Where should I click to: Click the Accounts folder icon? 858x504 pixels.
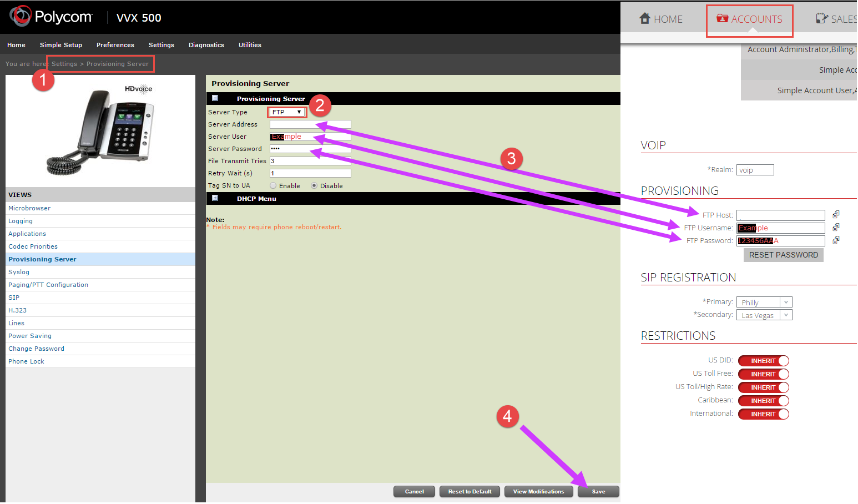tap(722, 18)
